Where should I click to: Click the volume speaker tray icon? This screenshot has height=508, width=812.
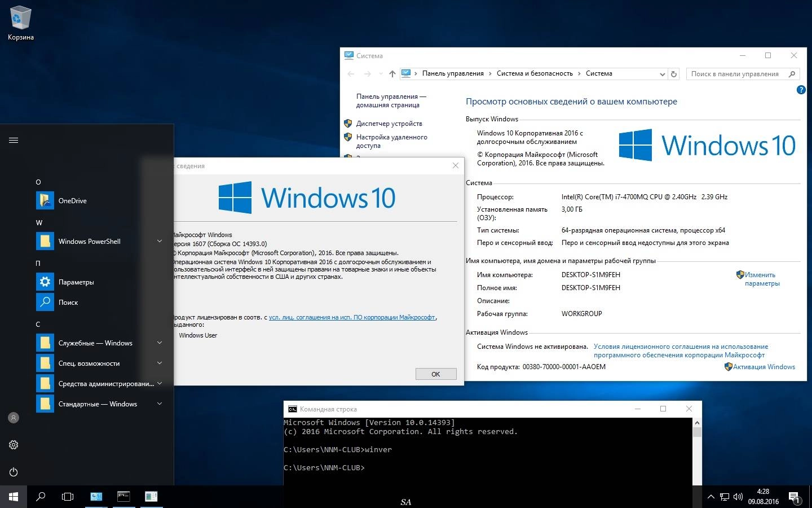point(738,497)
